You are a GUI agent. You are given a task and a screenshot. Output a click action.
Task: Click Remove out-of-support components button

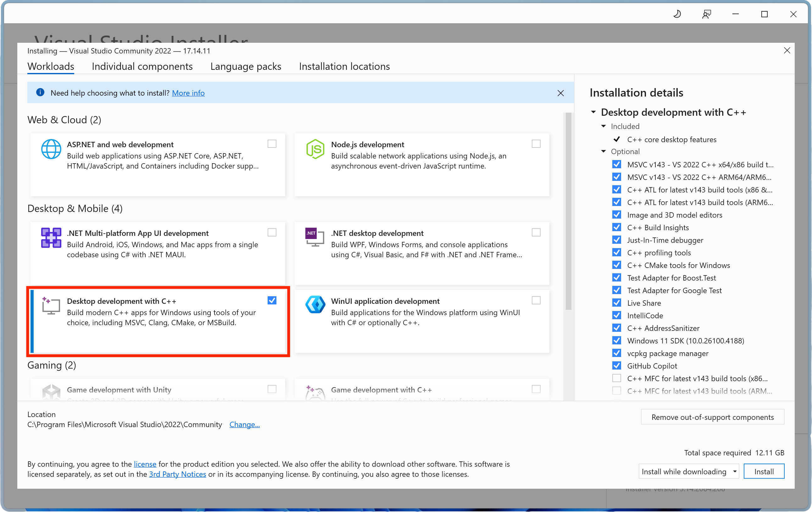(x=712, y=417)
